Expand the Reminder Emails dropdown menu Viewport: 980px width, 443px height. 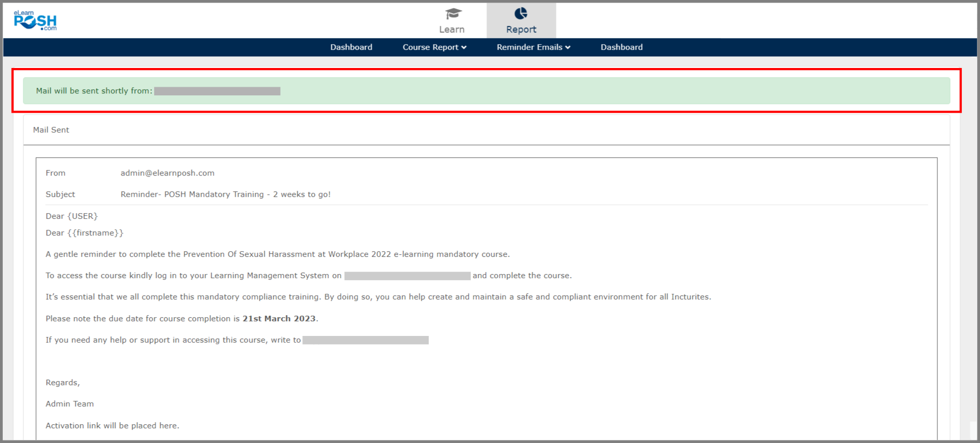point(529,47)
